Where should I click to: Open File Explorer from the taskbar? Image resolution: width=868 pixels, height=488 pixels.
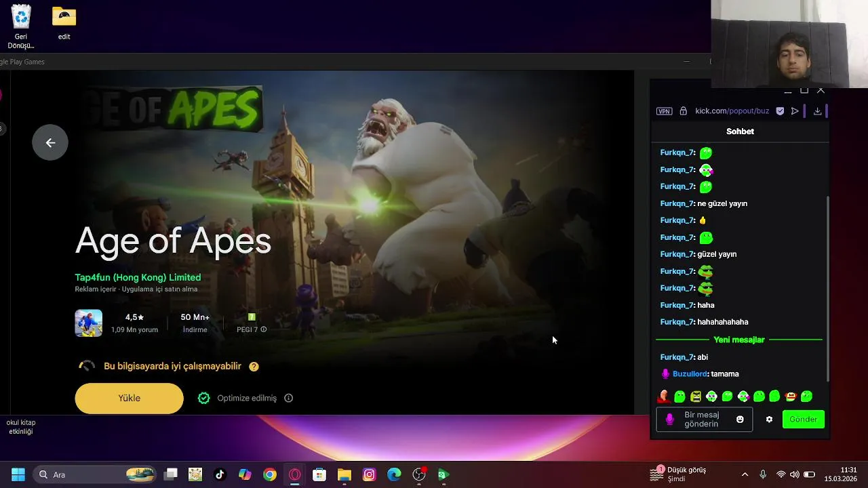coord(344,474)
